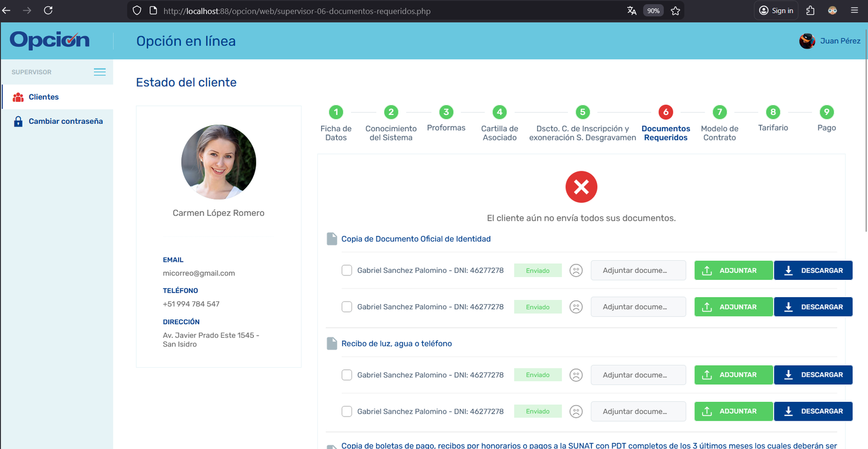Open the shield tracking protection icon
868x449 pixels.
(137, 10)
